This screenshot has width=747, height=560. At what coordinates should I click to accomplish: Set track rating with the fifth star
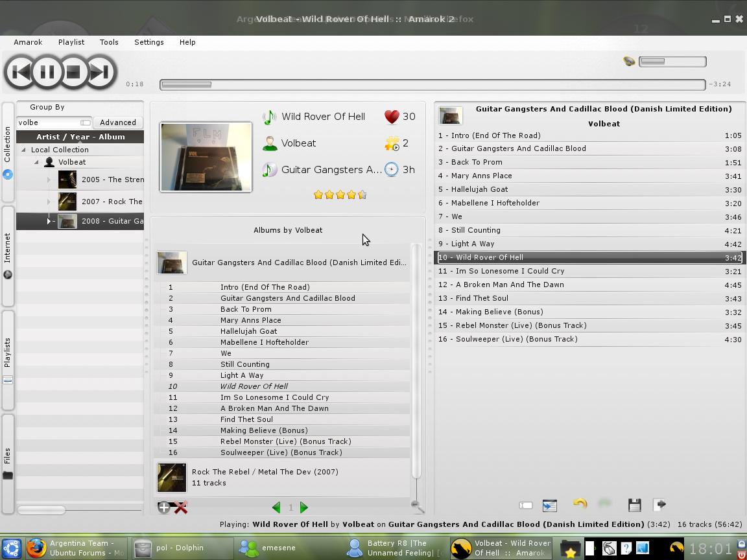362,194
